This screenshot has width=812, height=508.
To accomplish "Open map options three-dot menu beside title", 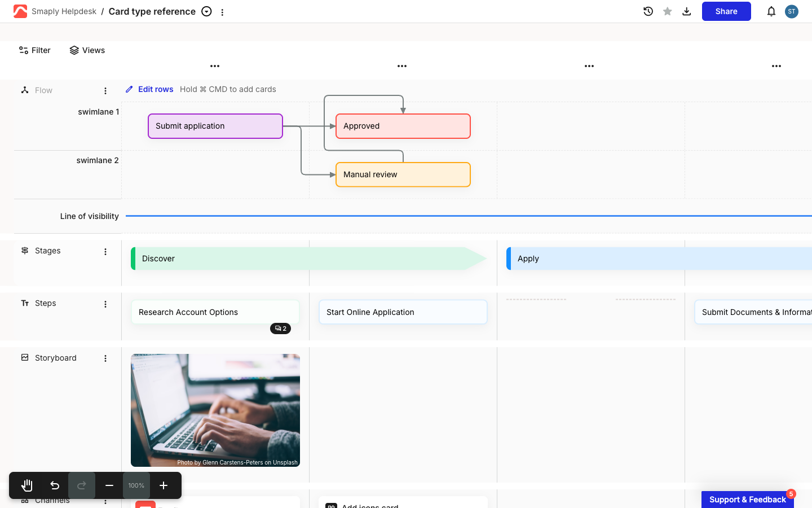I will coord(223,12).
